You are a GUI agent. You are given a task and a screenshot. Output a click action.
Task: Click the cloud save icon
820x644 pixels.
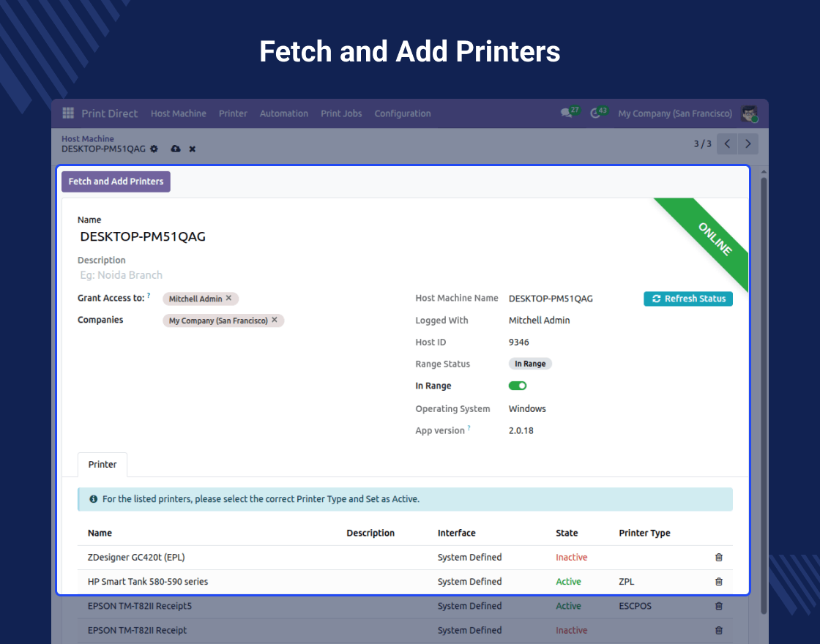175,149
